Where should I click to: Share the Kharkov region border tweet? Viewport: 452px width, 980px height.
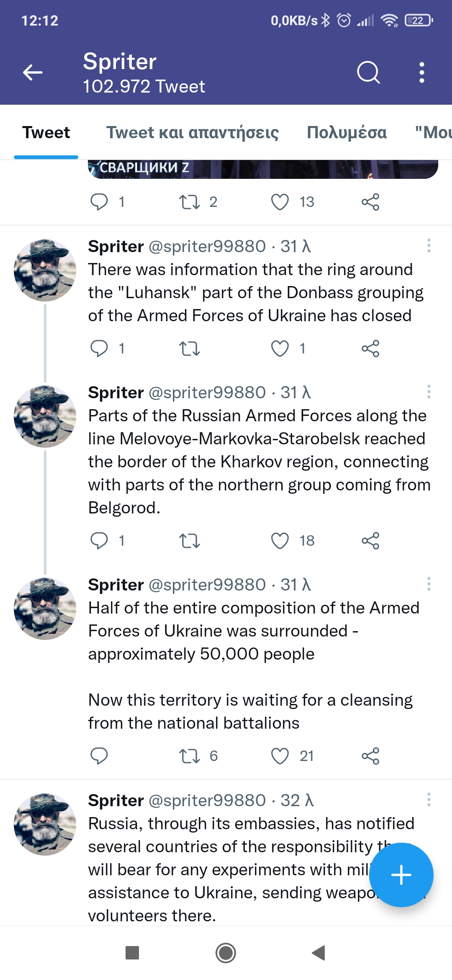[x=370, y=541]
